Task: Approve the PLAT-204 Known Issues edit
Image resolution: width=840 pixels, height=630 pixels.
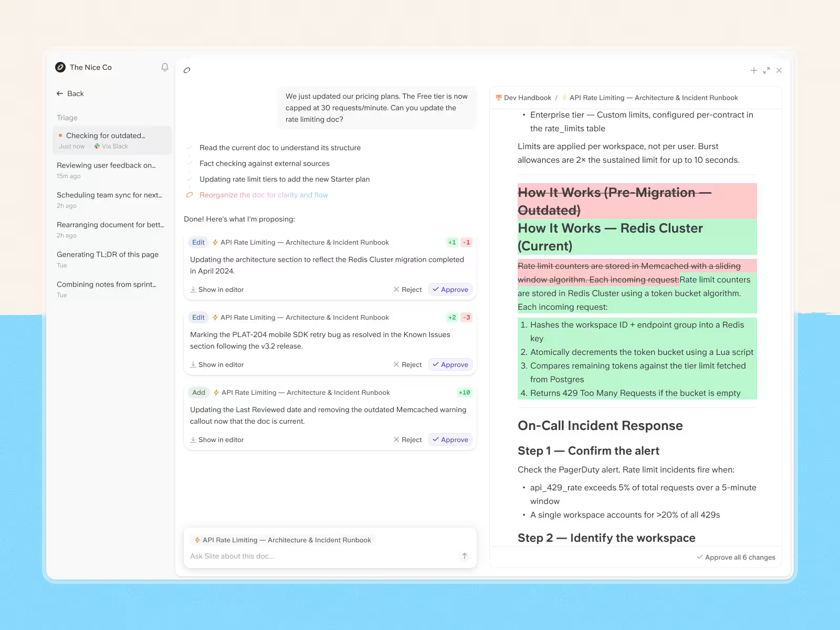Action: click(x=450, y=364)
